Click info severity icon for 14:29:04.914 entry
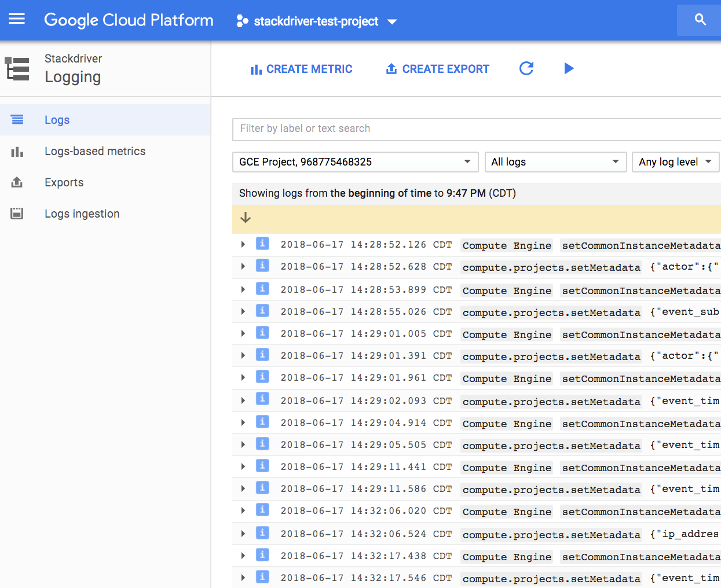The height and width of the screenshot is (588, 721). pos(262,422)
